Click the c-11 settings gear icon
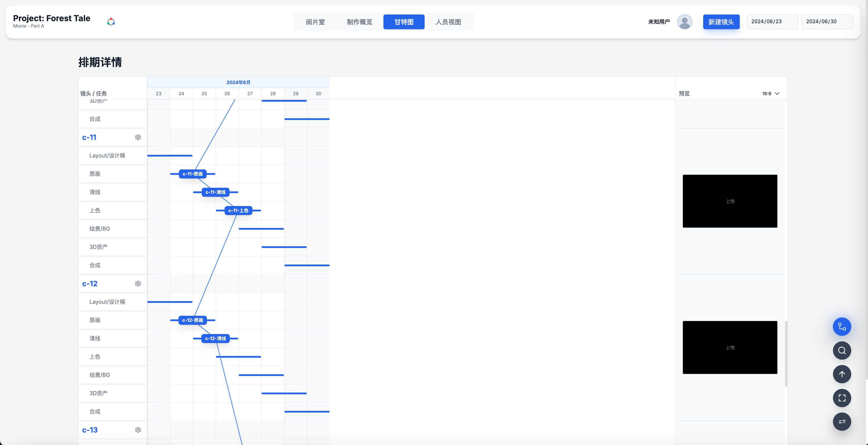Viewport: 868px width, 445px height. pos(138,137)
